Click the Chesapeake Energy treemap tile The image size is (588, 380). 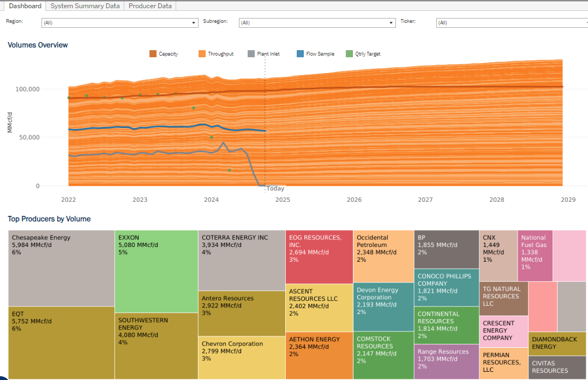pos(62,268)
